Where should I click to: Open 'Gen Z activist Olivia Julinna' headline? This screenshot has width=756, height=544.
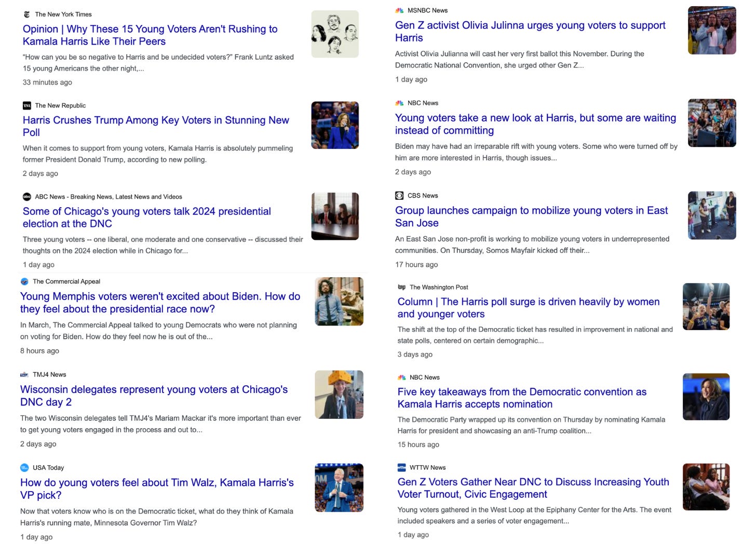pyautogui.click(x=530, y=32)
